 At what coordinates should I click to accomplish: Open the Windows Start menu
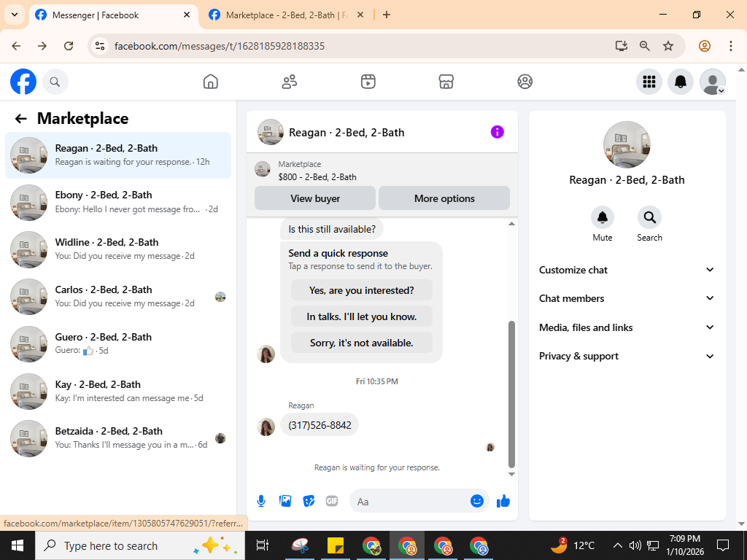coord(18,545)
